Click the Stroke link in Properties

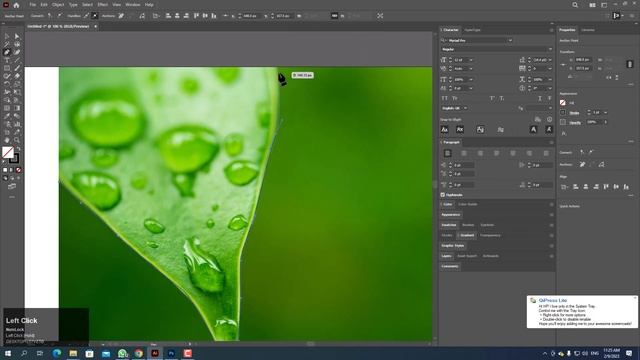574,113
